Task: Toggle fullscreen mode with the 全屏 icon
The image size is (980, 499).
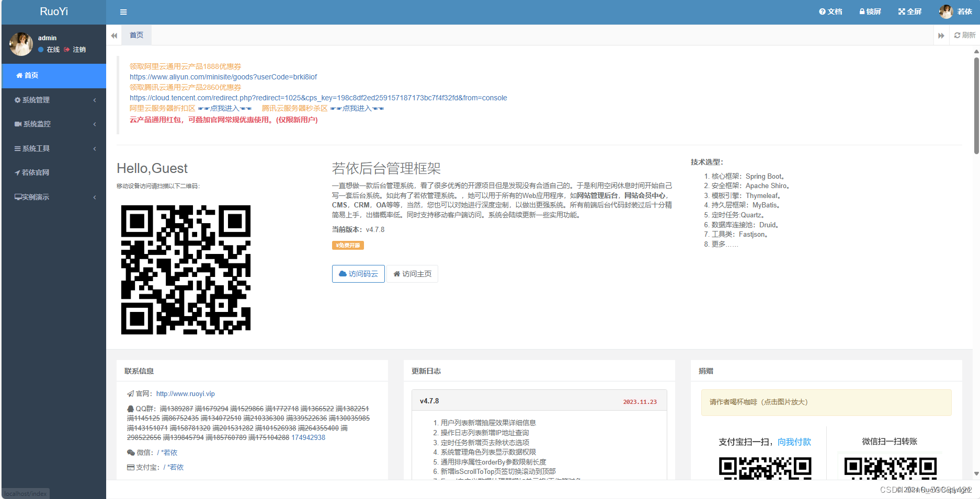Action: (x=909, y=11)
